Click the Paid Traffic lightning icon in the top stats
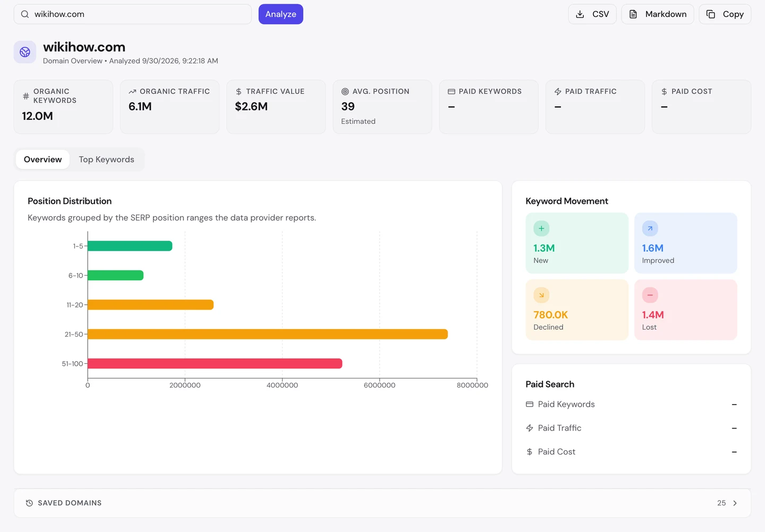The height and width of the screenshot is (532, 765). [x=558, y=91]
